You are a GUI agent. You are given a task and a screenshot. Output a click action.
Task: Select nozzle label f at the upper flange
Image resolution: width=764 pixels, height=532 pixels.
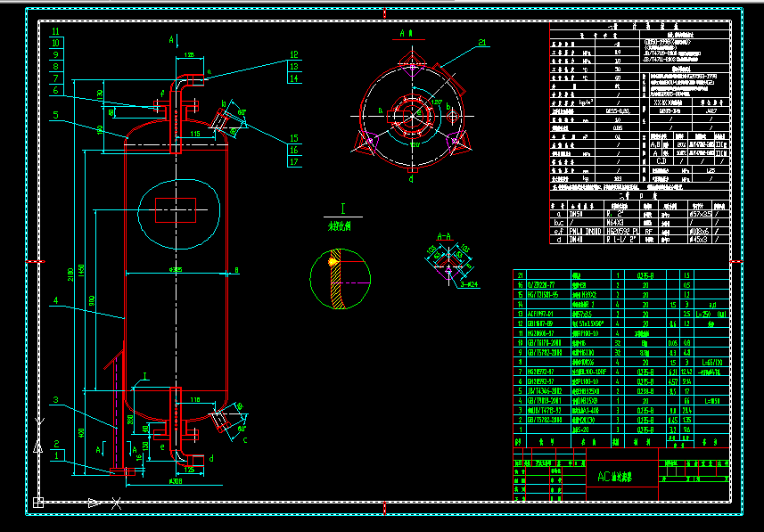pyautogui.click(x=163, y=92)
